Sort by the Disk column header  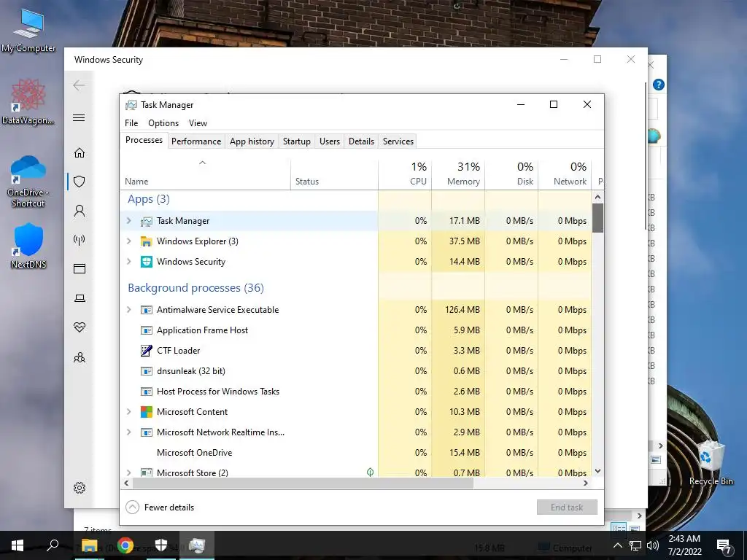(511, 174)
